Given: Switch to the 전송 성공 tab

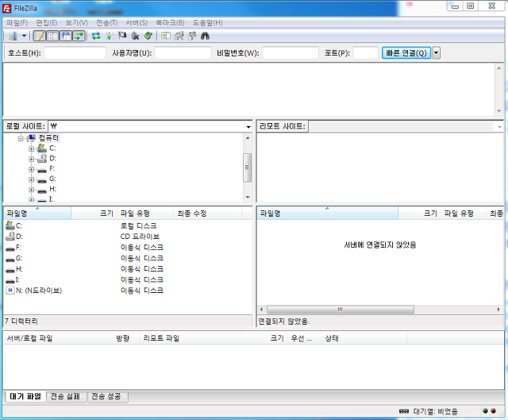Looking at the screenshot, I should point(108,397).
